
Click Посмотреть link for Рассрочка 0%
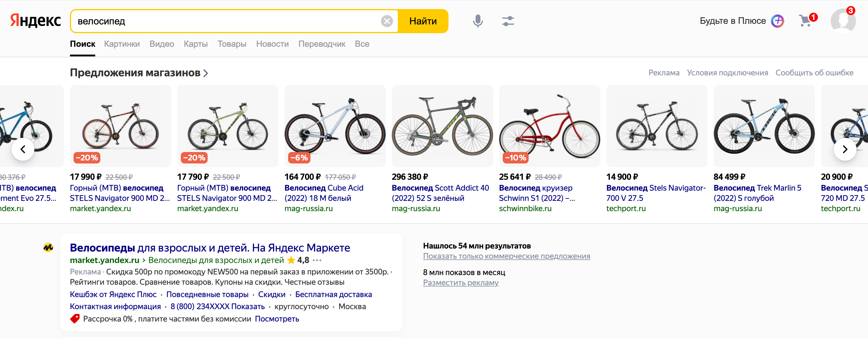[277, 319]
